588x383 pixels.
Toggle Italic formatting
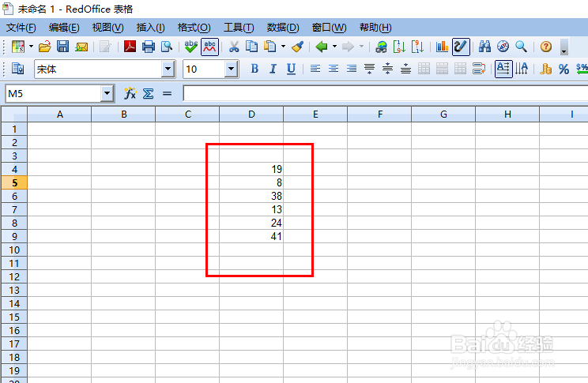(x=273, y=69)
